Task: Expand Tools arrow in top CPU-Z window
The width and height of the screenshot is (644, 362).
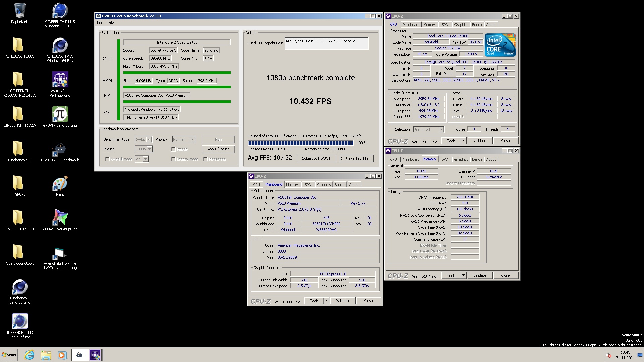Action: click(463, 141)
